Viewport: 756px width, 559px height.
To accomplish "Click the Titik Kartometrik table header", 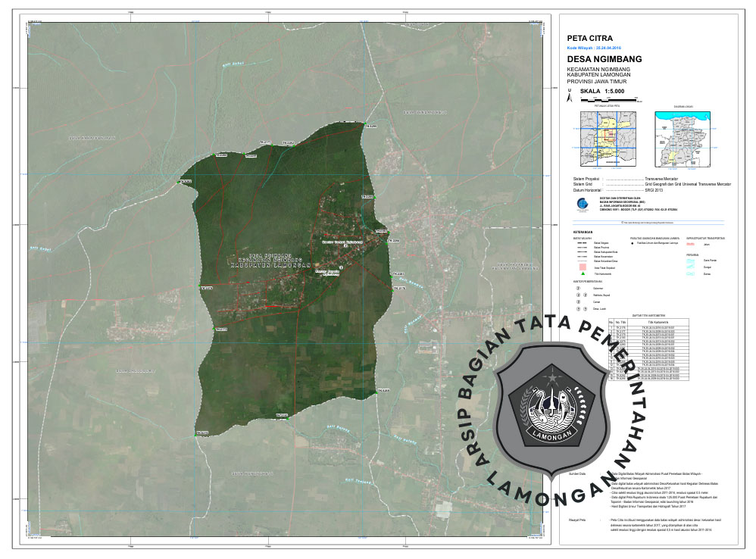I will coord(657,321).
